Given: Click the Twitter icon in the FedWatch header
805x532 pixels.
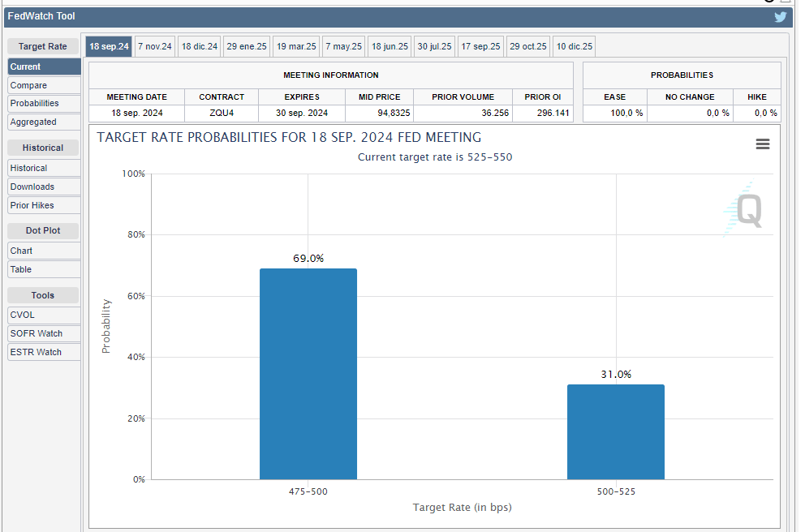Looking at the screenshot, I should (x=780, y=16).
